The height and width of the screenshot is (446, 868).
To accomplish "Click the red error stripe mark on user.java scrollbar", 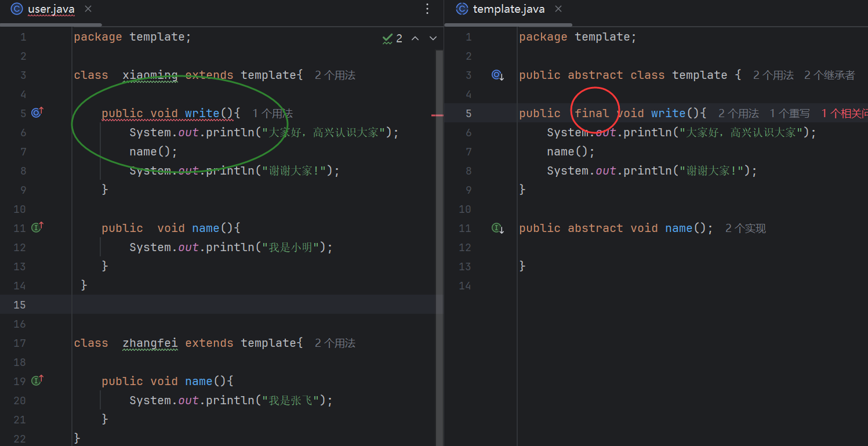I will [x=438, y=115].
